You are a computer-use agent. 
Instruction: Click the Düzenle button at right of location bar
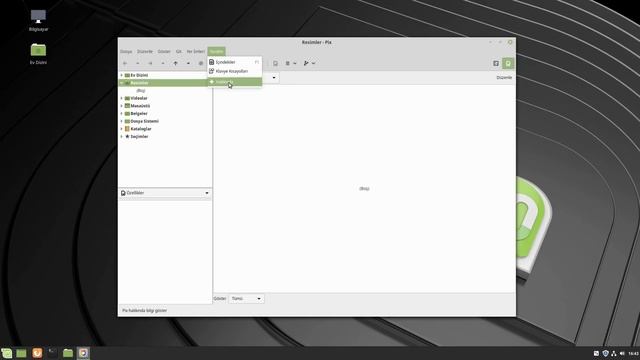[x=504, y=78]
